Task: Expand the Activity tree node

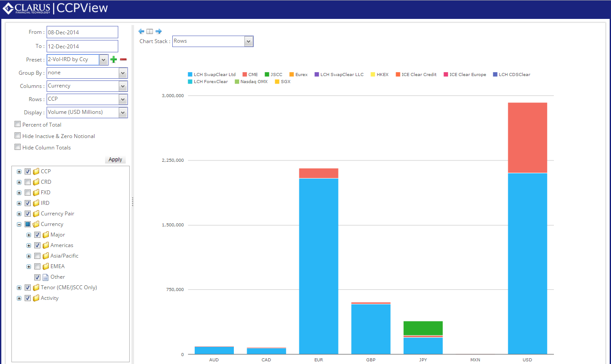Action: (x=19, y=298)
